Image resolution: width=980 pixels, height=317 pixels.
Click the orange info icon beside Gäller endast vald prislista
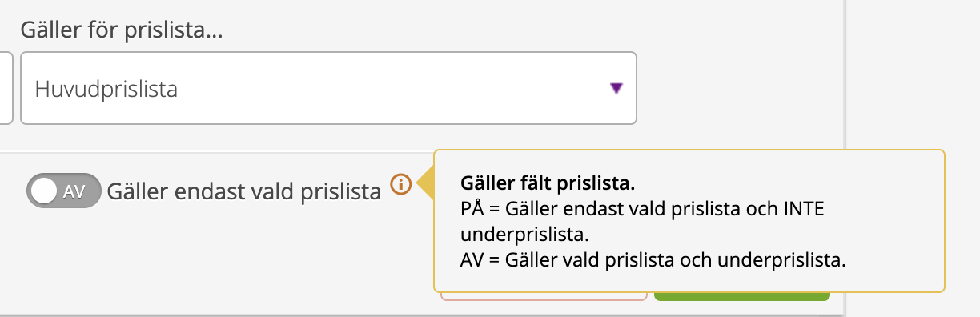401,185
